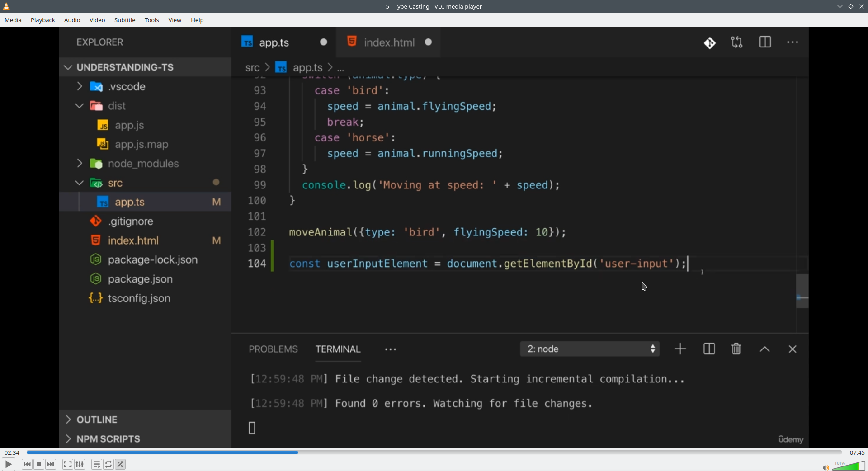Open package.json file
This screenshot has height=471, width=868.
pos(145,279)
